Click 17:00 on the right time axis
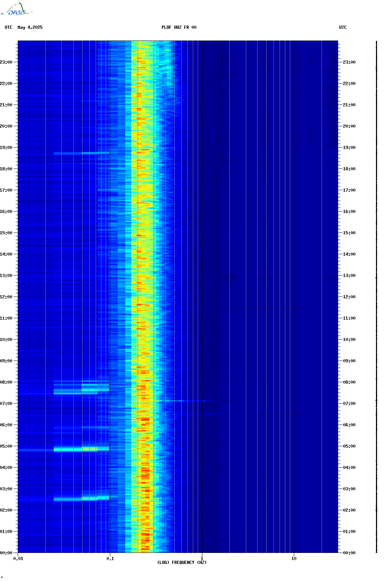The height and width of the screenshot is (581, 392). tap(349, 190)
